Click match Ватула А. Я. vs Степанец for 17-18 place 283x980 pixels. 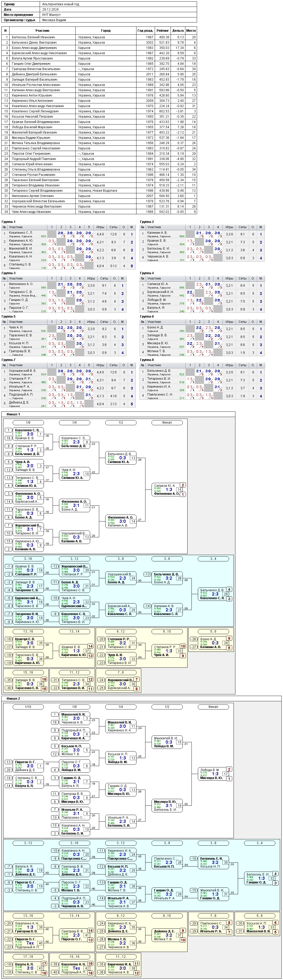(28, 969)
